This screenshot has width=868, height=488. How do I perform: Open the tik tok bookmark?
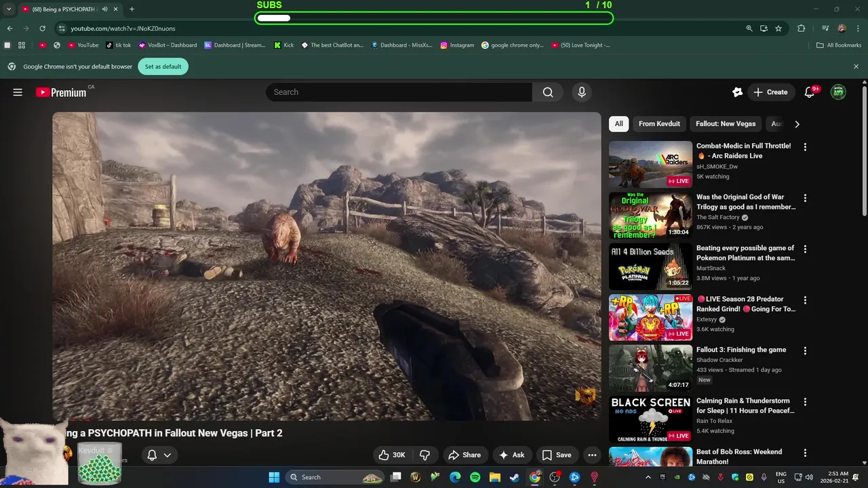click(x=119, y=45)
